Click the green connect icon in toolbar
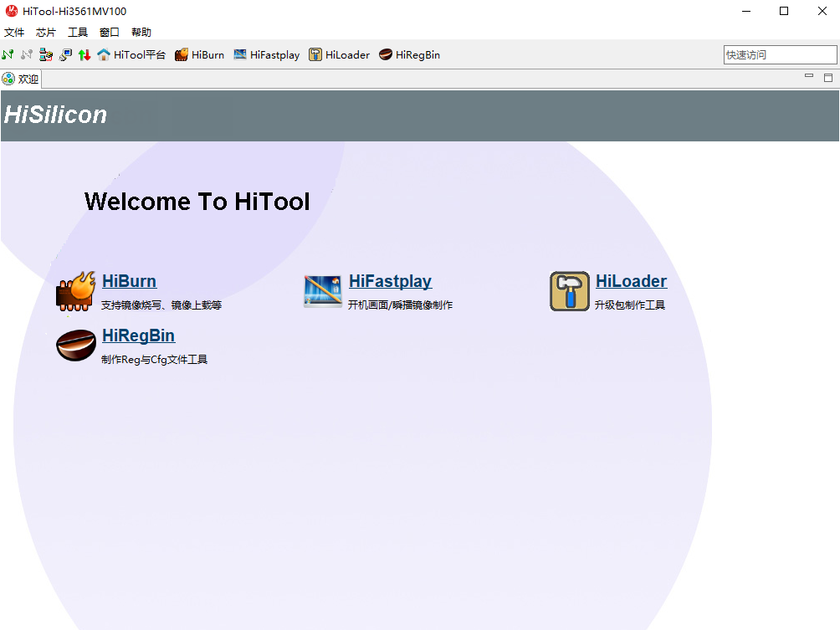The width and height of the screenshot is (840, 630). [8, 54]
